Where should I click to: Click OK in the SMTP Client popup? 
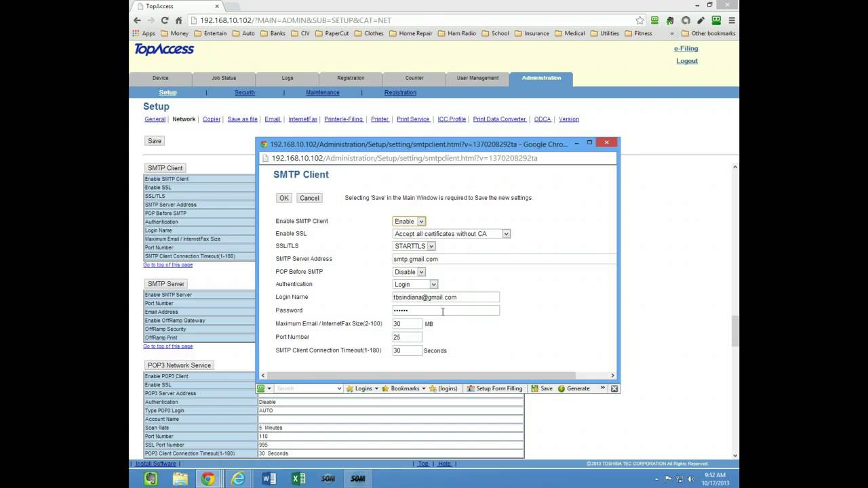(283, 198)
